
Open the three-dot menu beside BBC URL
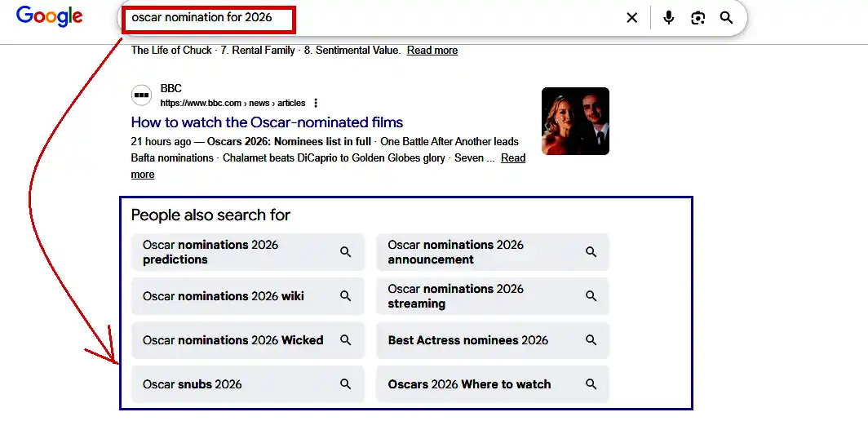pyautogui.click(x=316, y=104)
